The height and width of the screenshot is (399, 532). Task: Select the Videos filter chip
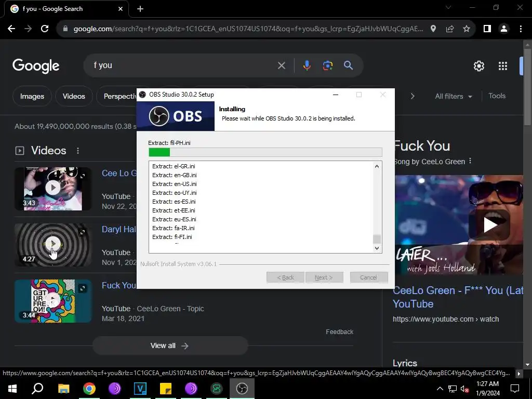74,96
